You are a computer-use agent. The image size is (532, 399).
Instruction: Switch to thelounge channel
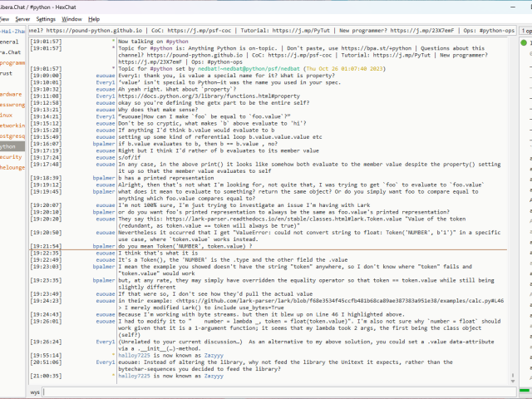click(12, 166)
